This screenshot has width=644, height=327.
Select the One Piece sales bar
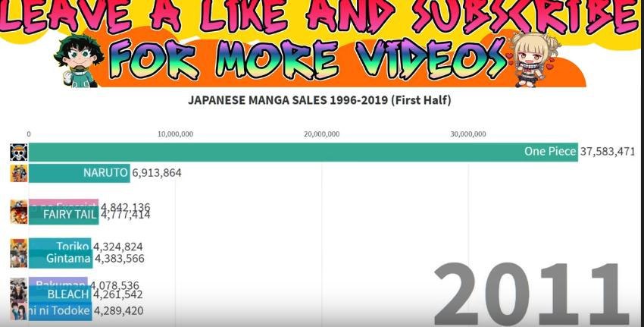303,152
